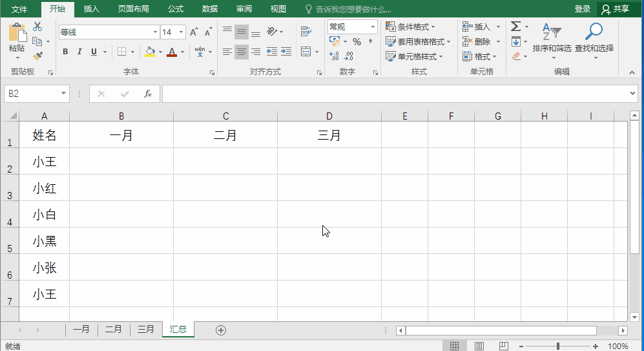The height and width of the screenshot is (351, 644).
Task: Open the font name dropdown (等线)
Action: (155, 32)
